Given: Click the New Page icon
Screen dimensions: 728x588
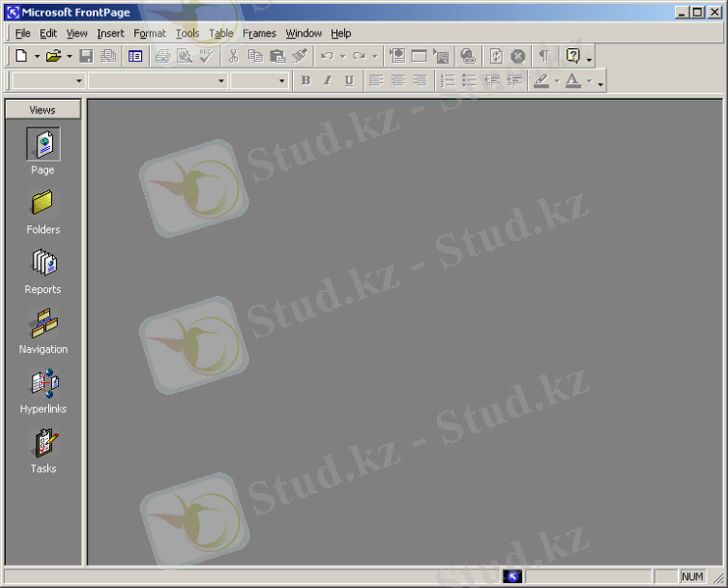Looking at the screenshot, I should click(21, 57).
